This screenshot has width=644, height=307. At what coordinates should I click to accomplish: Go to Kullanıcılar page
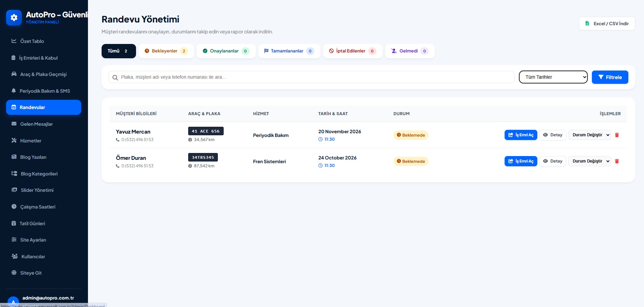[44, 257]
